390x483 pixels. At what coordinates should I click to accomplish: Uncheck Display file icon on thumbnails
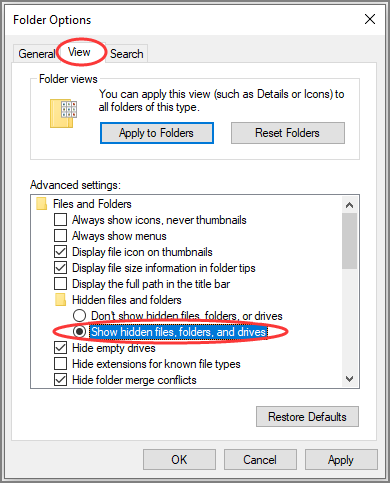tap(60, 252)
